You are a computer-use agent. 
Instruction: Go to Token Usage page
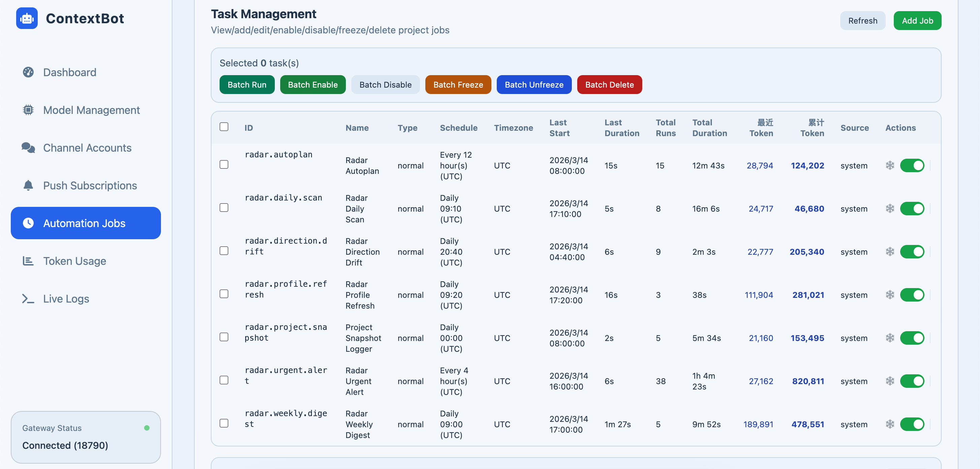74,261
